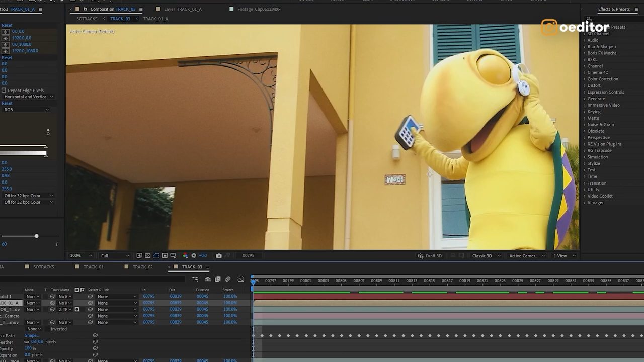Screen dimensions: 644x362
Task: Open Horizontal and Vertical dropdown
Action: [x=28, y=97]
